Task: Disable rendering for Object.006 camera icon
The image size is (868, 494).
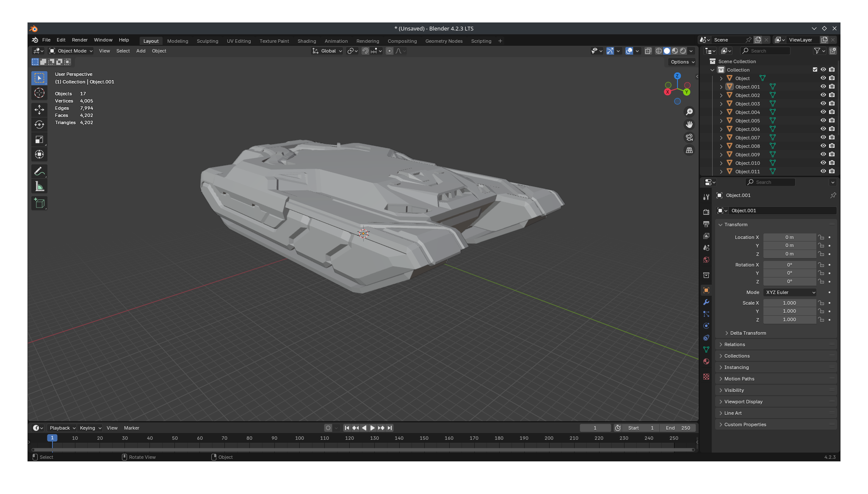Action: point(832,129)
